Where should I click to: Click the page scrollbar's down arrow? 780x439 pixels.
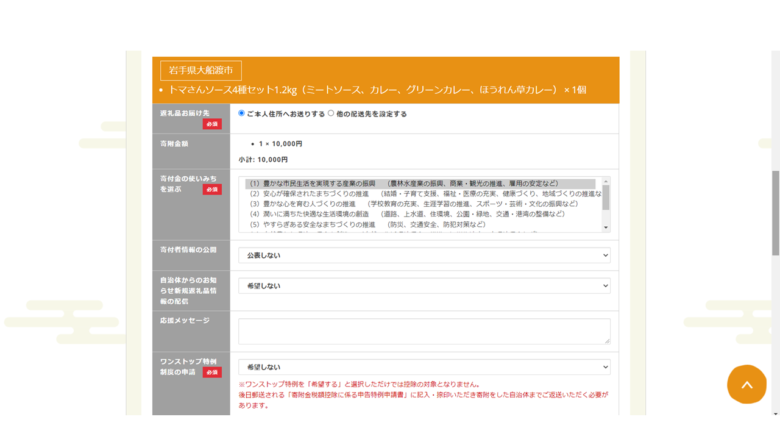click(x=776, y=414)
